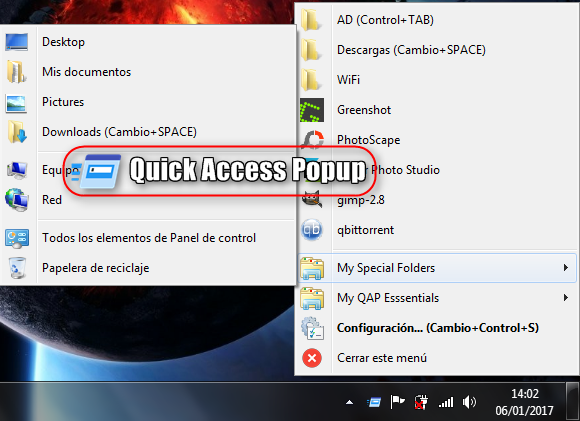
Task: Launch qbittorrent from its icon
Action: pos(312,230)
